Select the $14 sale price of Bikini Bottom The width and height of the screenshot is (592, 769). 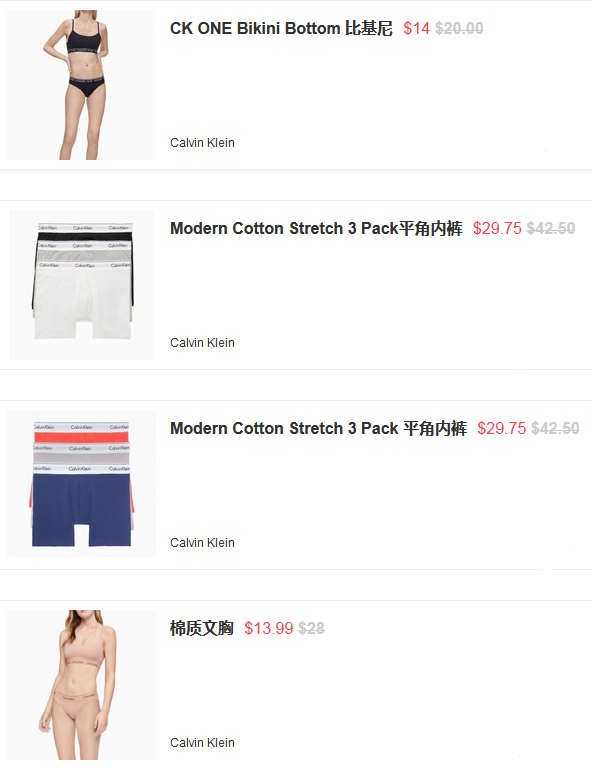coord(416,28)
